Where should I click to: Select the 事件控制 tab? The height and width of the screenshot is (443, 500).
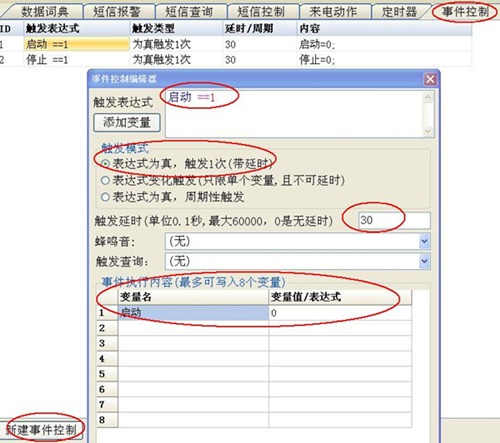coord(465,12)
